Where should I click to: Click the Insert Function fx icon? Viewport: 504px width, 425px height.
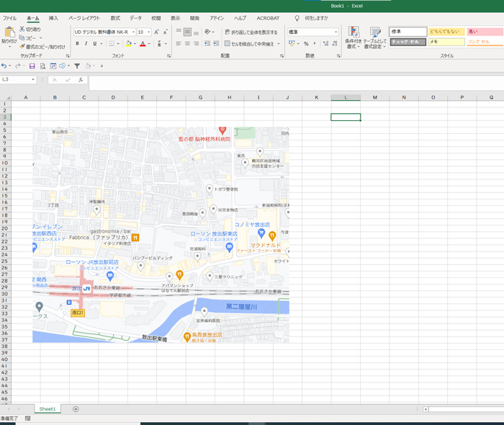coord(81,80)
